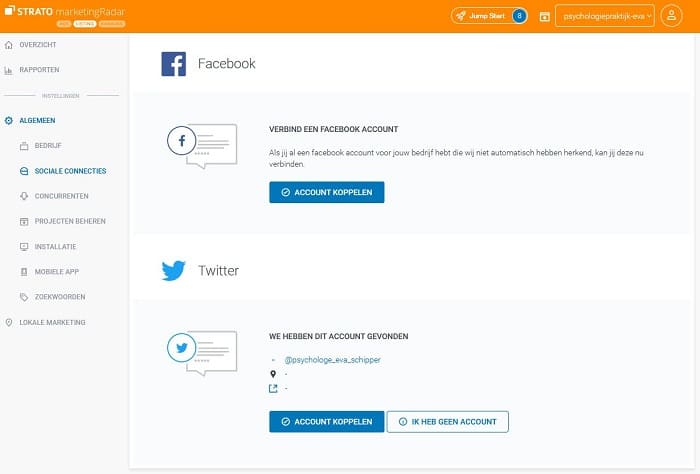Click the Sociale Connecties sidebar icon
Image resolution: width=700 pixels, height=474 pixels.
[24, 171]
